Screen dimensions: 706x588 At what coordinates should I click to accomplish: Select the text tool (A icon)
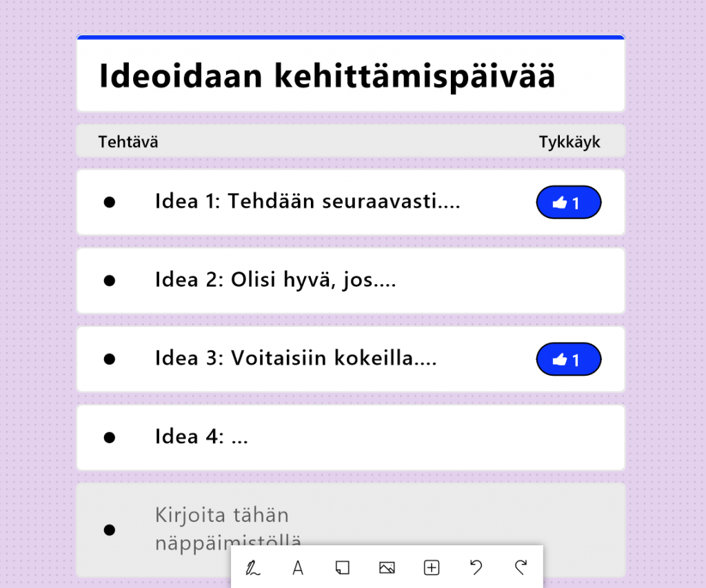click(298, 568)
